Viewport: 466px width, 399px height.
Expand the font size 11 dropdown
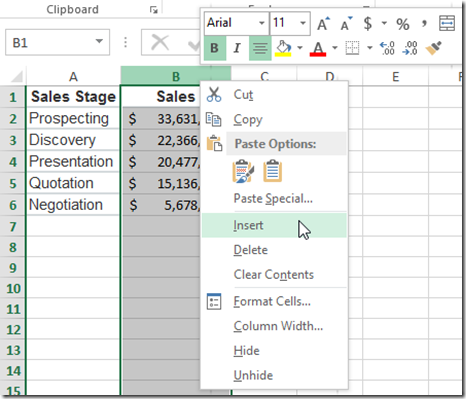(303, 23)
